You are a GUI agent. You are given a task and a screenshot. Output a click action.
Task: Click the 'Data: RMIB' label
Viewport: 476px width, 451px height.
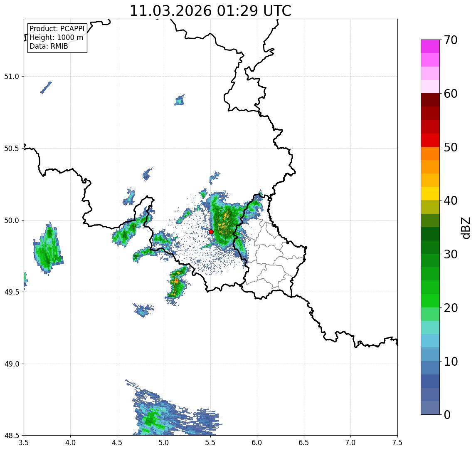[x=49, y=46]
